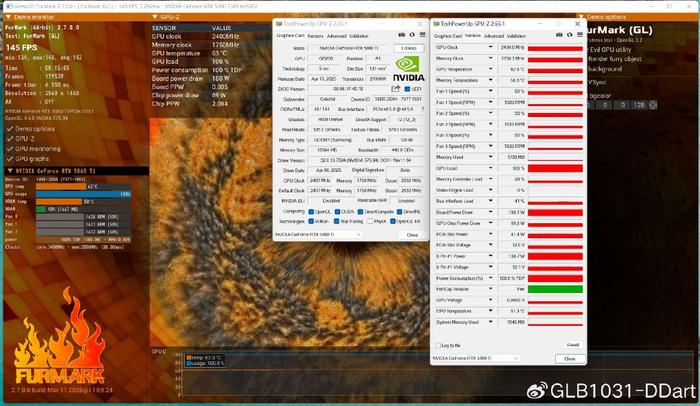Click the Board power draw value in GPU-Z overlay

point(221,78)
